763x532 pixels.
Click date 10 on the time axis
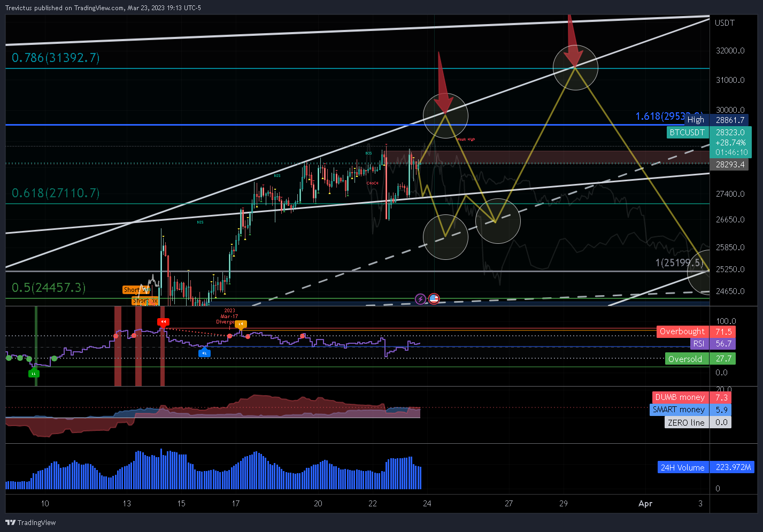45,503
